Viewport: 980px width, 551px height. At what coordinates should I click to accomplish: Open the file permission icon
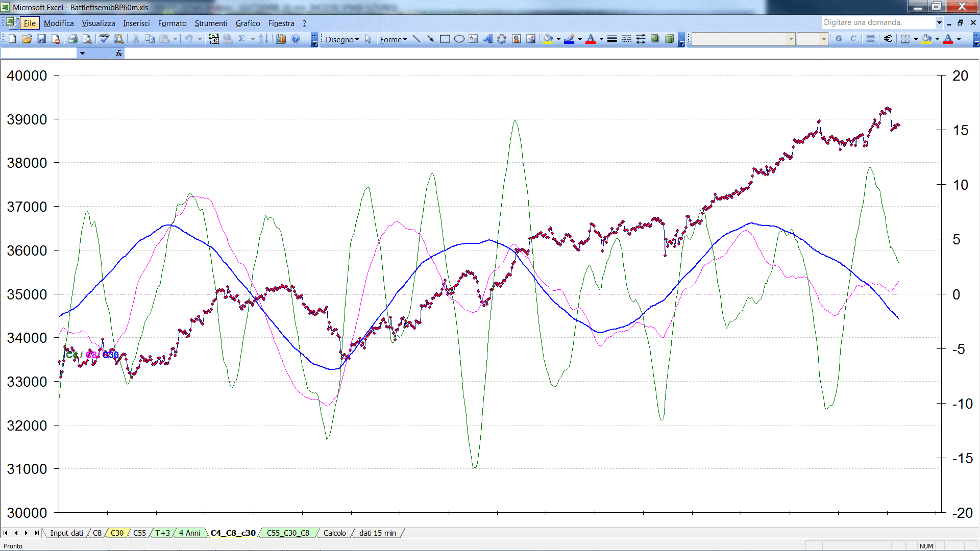coord(56,39)
